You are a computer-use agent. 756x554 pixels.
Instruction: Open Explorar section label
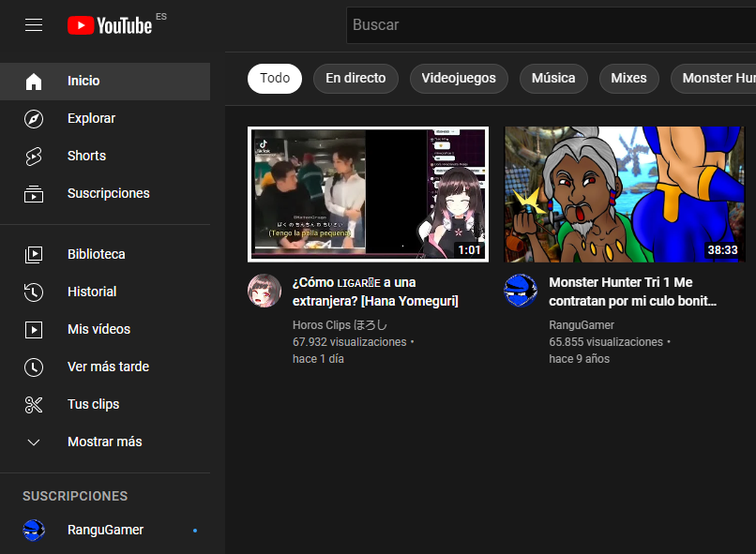pos(91,118)
